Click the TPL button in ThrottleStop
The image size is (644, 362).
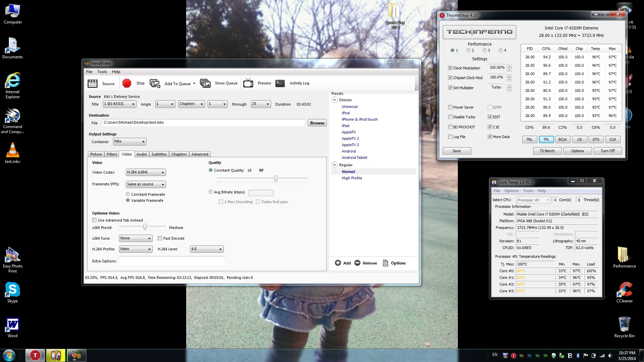pyautogui.click(x=546, y=139)
